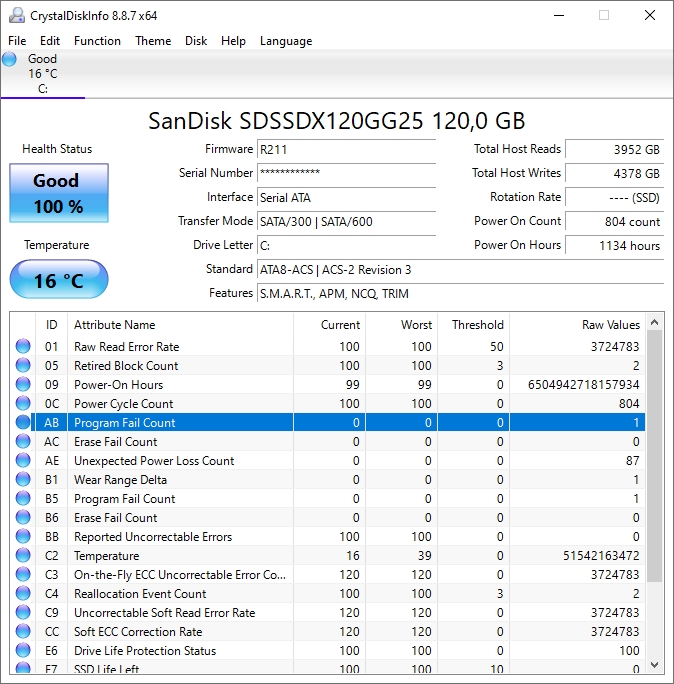Click the Transfer Mode field SATA/300 | SATA/600
This screenshot has width=674, height=684.
pos(347,221)
